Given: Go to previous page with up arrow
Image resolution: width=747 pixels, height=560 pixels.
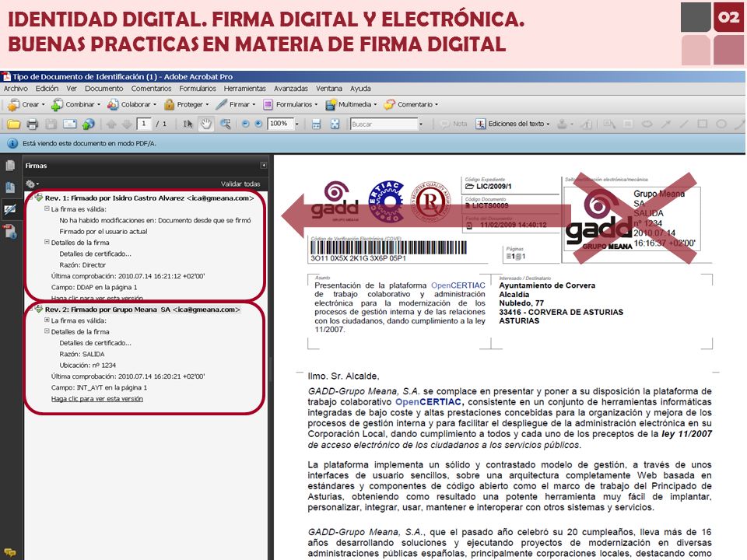Looking at the screenshot, I should 111,124.
